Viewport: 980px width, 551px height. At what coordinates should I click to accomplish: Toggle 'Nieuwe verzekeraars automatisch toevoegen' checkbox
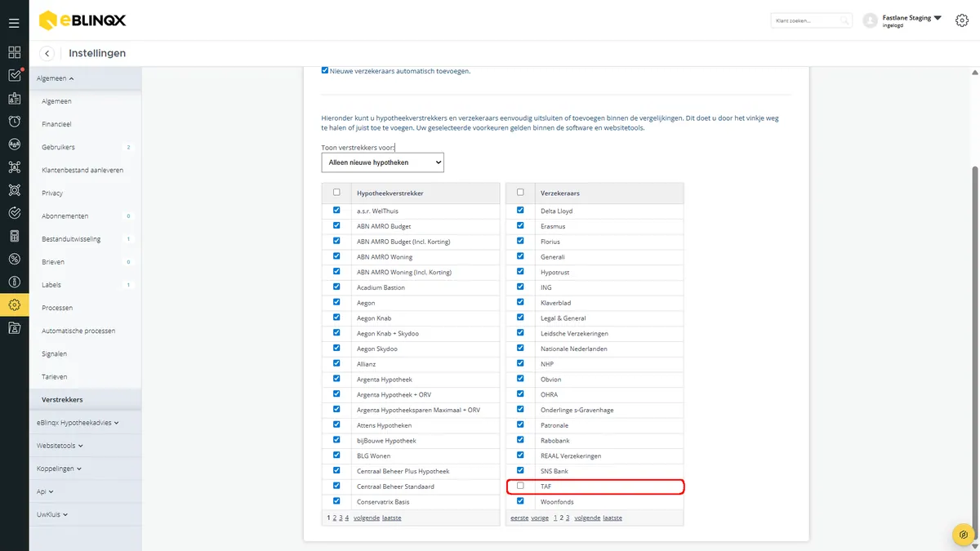325,70
